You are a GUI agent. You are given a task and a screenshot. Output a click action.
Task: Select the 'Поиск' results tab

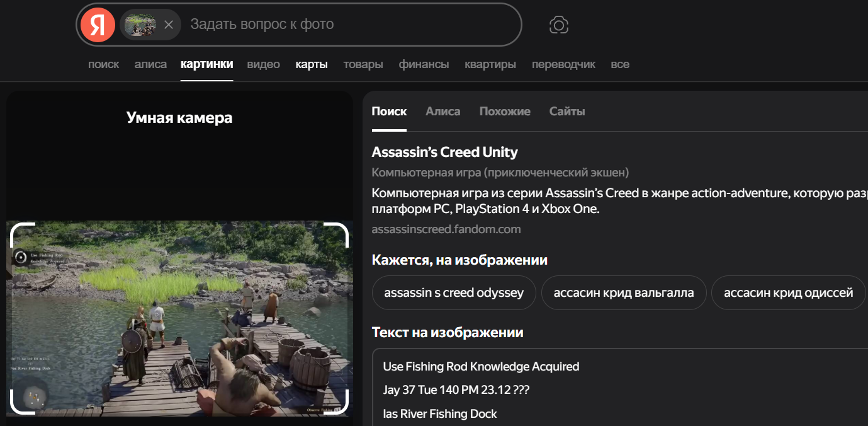(x=389, y=112)
